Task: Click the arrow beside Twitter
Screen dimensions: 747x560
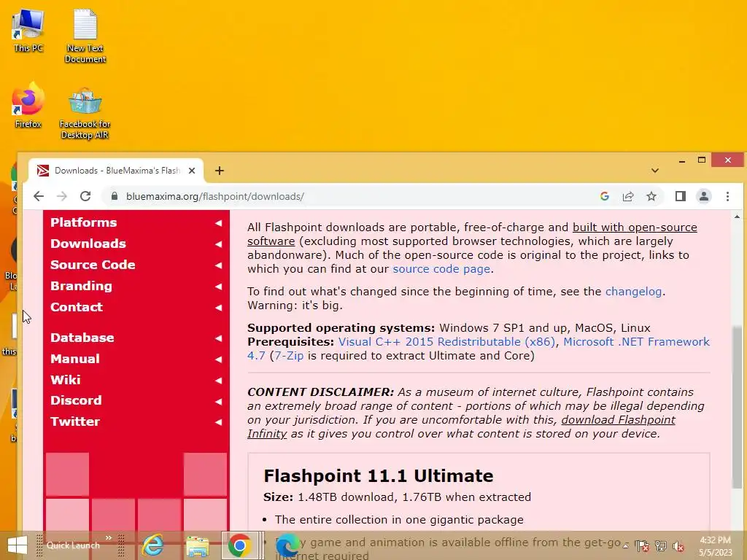Action: point(218,422)
